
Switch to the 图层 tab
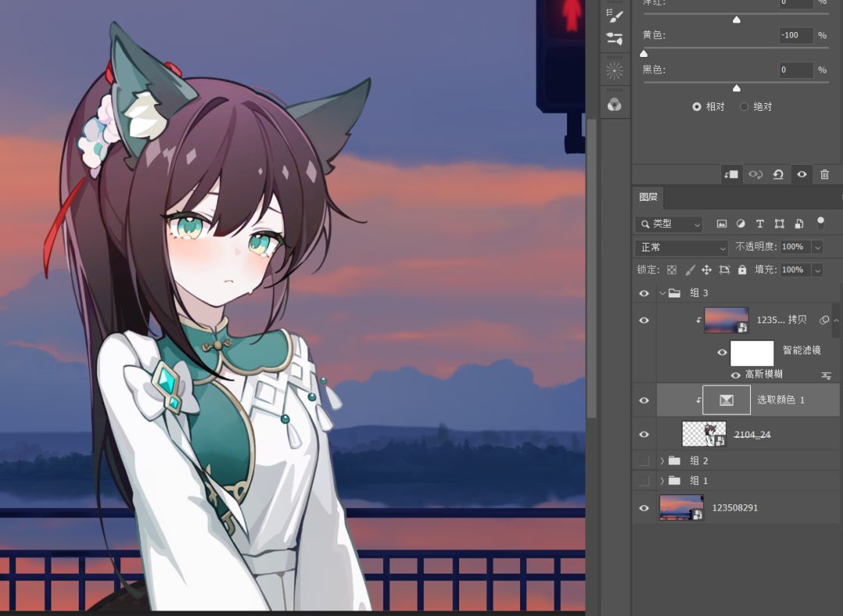tap(649, 198)
